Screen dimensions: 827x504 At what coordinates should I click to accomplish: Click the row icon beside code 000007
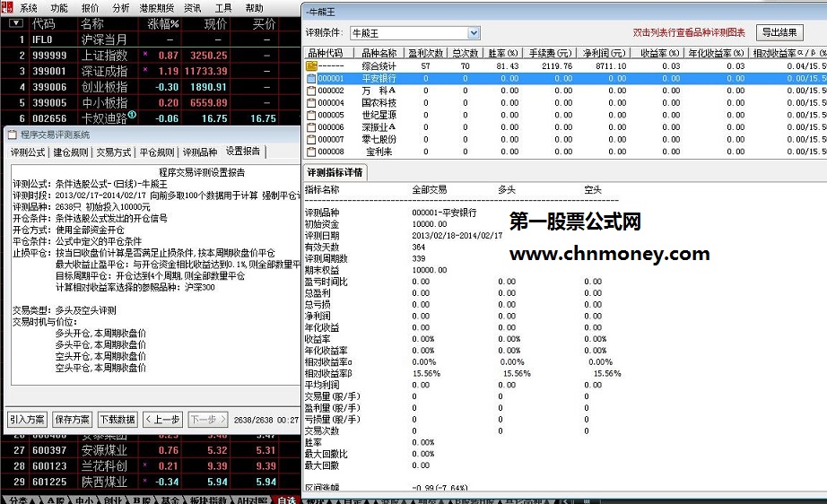[311, 139]
